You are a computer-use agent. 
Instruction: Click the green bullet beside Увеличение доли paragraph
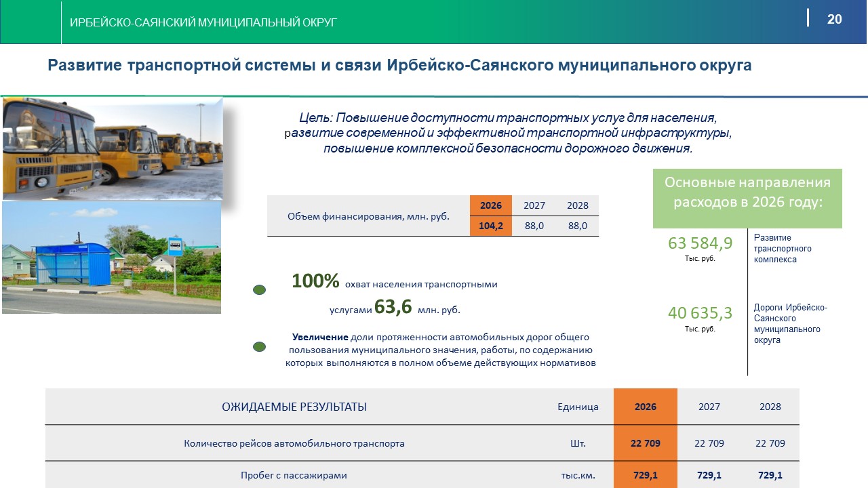click(x=259, y=347)
